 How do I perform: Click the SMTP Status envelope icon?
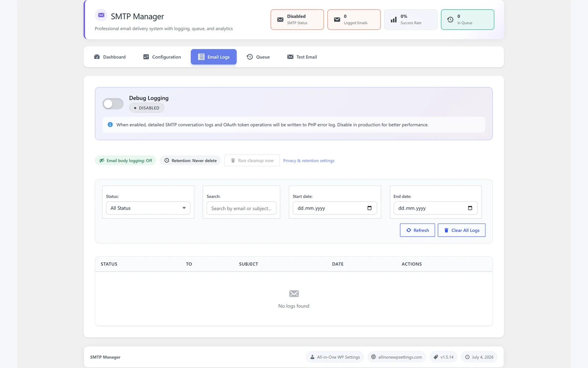[x=280, y=20]
